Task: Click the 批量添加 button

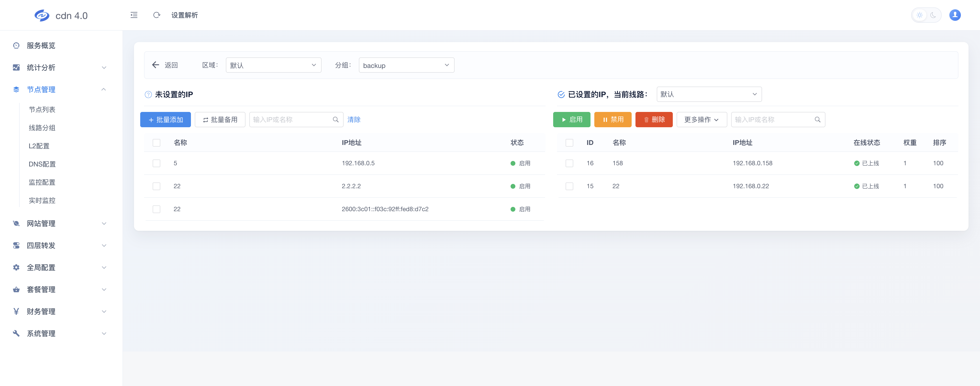Action: (166, 120)
